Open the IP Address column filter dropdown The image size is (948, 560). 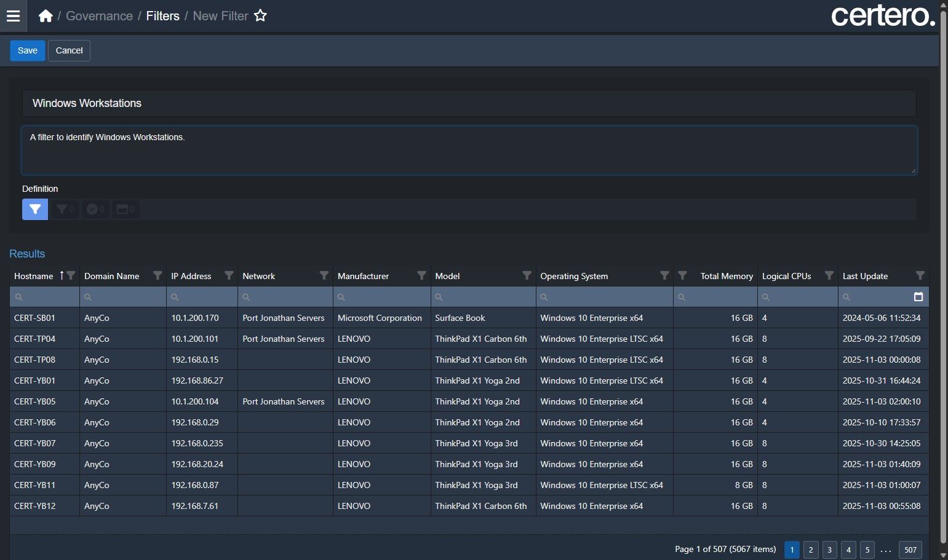(229, 275)
